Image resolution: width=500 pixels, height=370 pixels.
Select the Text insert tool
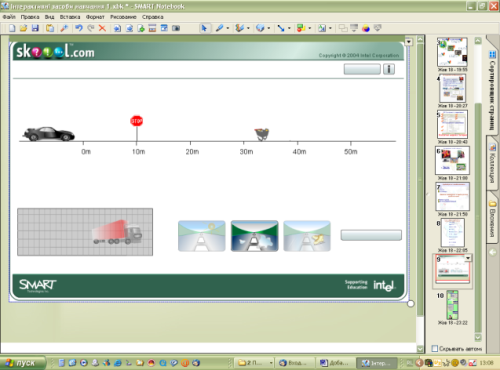322,28
